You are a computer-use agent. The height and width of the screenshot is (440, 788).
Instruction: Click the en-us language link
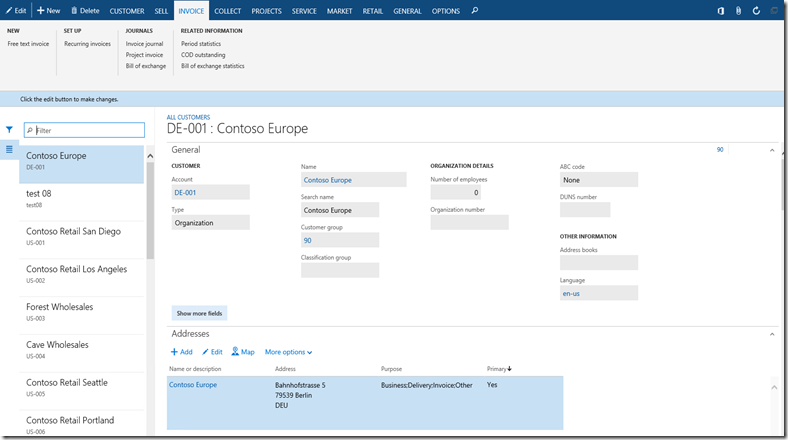click(x=571, y=293)
